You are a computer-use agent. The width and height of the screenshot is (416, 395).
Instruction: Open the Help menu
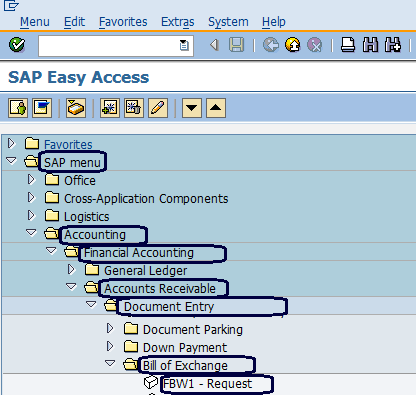(274, 22)
